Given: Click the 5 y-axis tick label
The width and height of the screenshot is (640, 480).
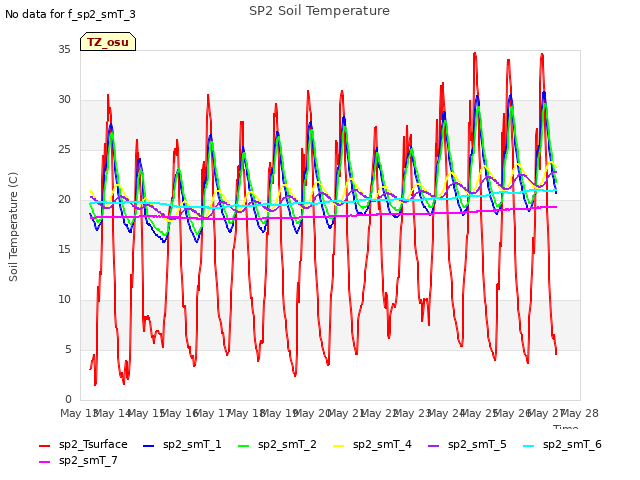Looking at the screenshot, I should point(68,349).
